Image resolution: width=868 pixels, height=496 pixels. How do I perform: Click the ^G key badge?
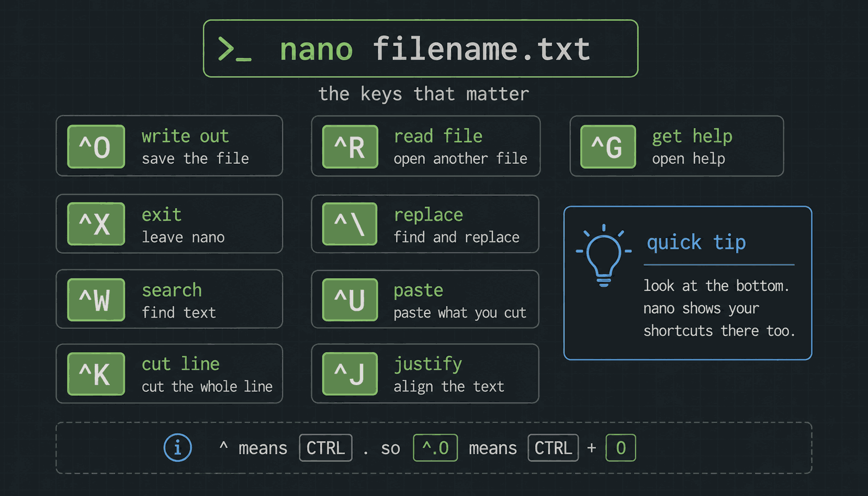(608, 146)
